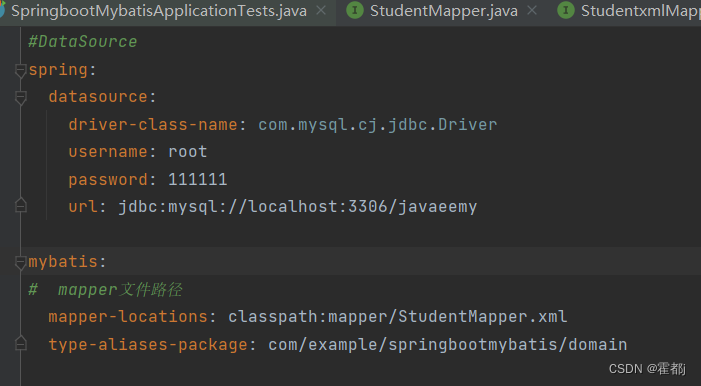
Task: Switch to SpringbootMybatisApplicationTests.java tab
Action: point(159,11)
